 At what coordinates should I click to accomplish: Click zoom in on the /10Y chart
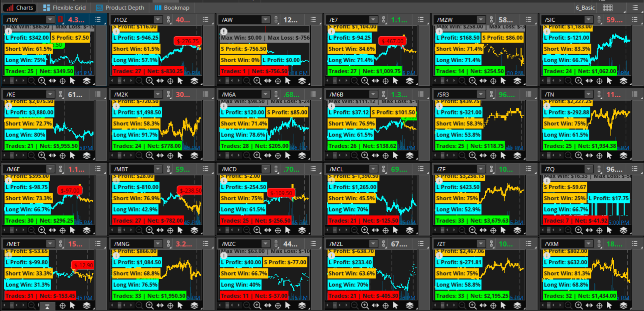[42, 81]
